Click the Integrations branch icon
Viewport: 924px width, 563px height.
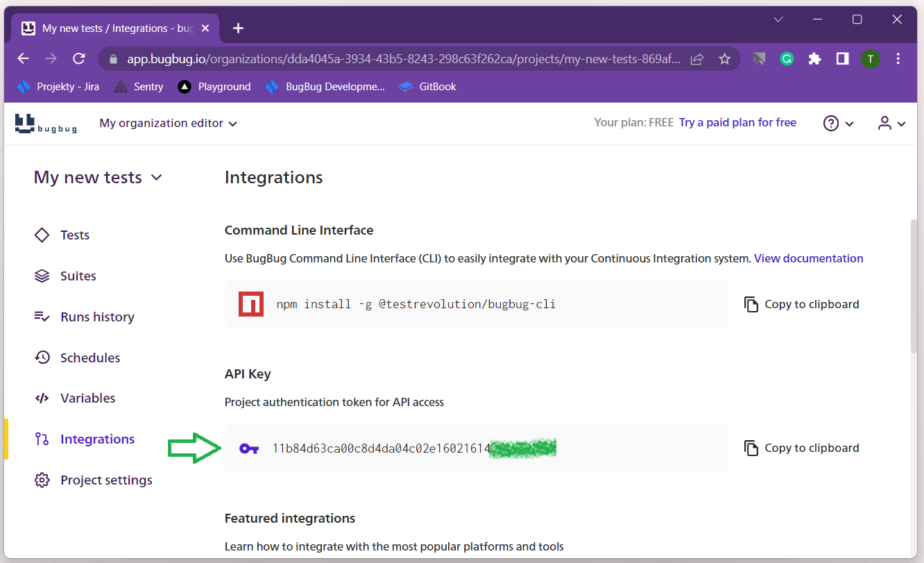coord(42,439)
